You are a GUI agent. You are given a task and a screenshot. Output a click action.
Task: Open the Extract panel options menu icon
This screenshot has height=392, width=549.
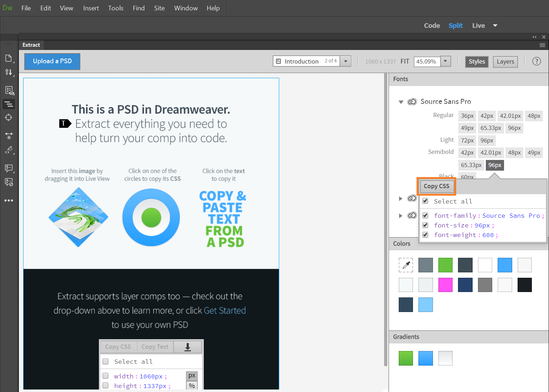[x=542, y=45]
